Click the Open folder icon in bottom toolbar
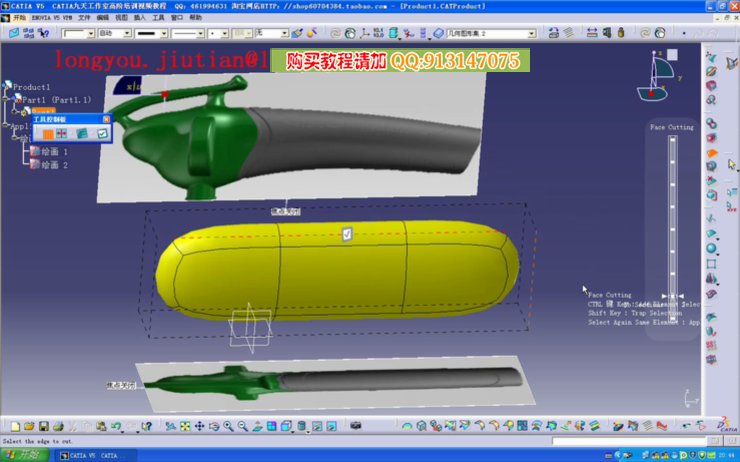This screenshot has height=462, width=740. [x=30, y=426]
